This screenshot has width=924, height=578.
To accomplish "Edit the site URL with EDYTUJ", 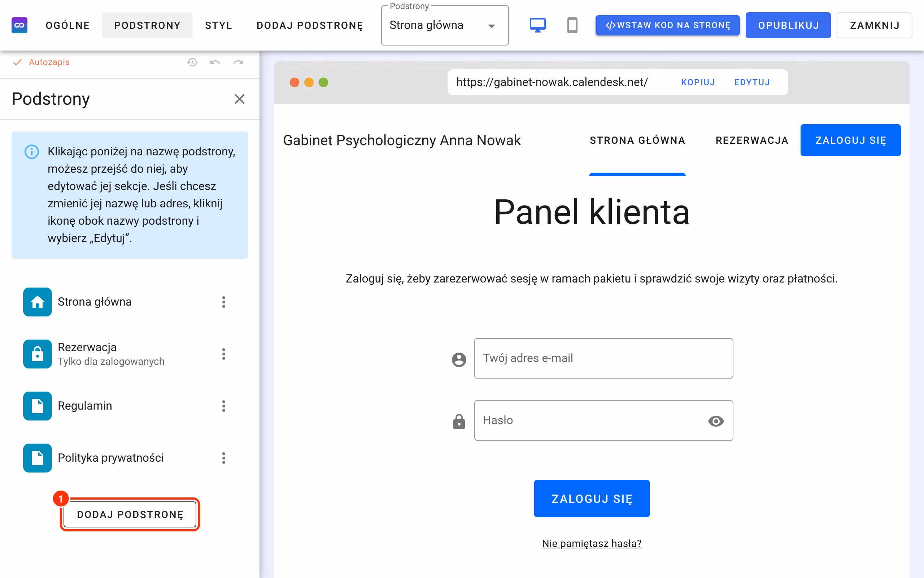I will pyautogui.click(x=752, y=82).
